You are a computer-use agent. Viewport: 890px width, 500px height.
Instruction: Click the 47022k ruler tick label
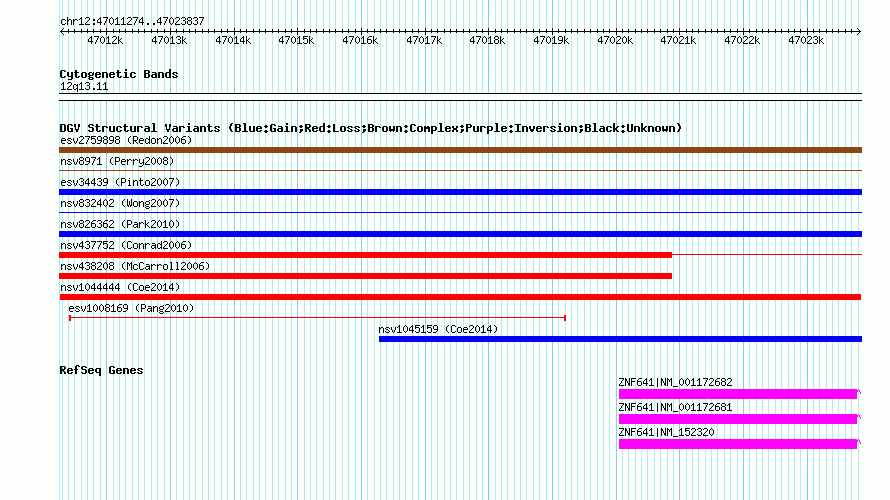(x=742, y=40)
